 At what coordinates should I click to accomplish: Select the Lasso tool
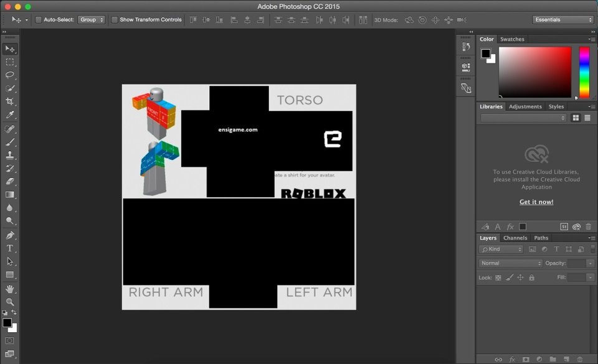pos(9,75)
